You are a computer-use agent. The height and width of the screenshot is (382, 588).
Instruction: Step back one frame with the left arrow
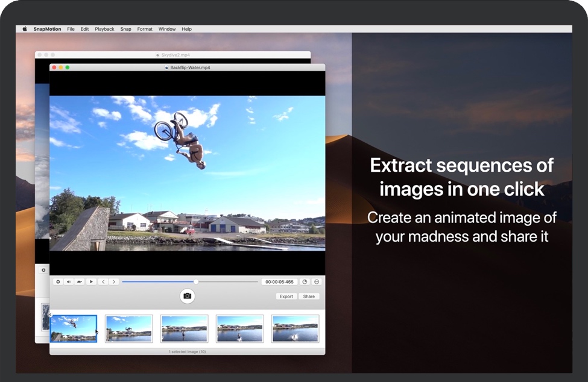coord(103,281)
